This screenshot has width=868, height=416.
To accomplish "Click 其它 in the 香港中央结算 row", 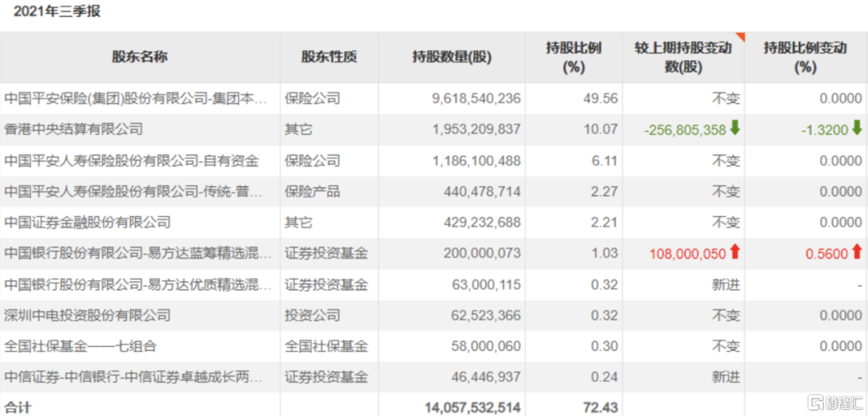I will 298,129.
